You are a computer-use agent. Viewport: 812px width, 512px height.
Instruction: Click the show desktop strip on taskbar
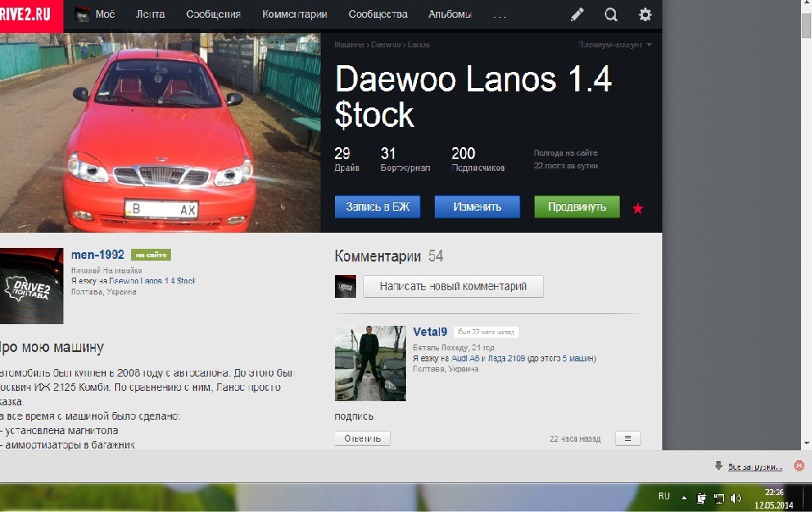click(806, 498)
